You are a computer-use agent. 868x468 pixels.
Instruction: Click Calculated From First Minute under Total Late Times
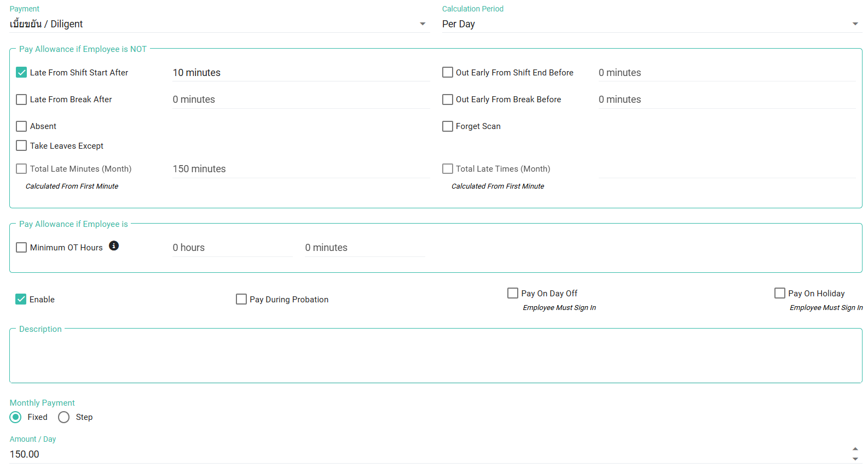497,186
